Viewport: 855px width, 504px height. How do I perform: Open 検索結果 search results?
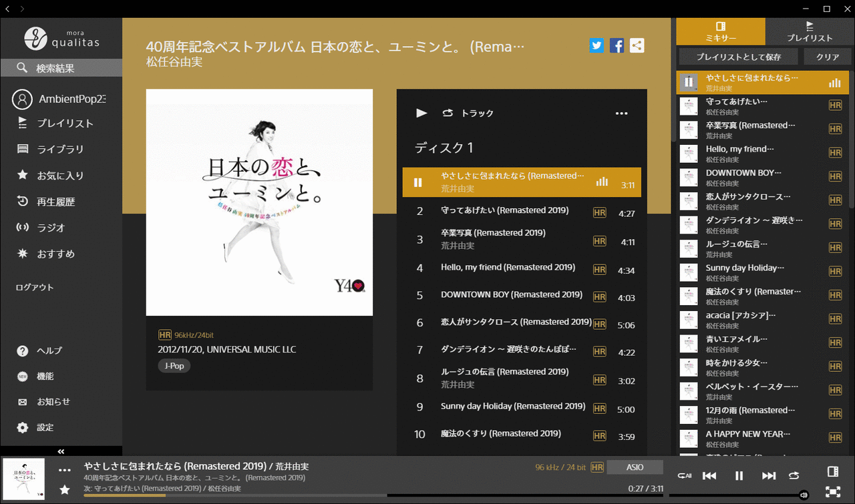(61, 68)
